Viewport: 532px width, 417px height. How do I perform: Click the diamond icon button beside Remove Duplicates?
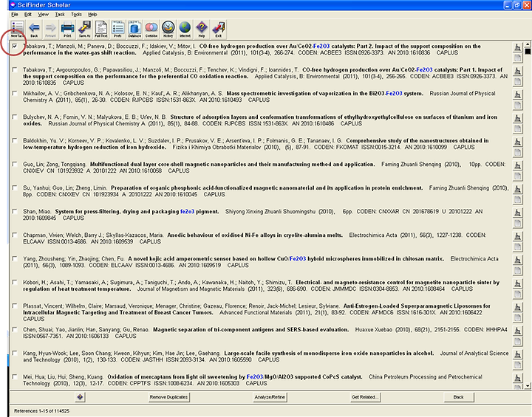pos(80,397)
